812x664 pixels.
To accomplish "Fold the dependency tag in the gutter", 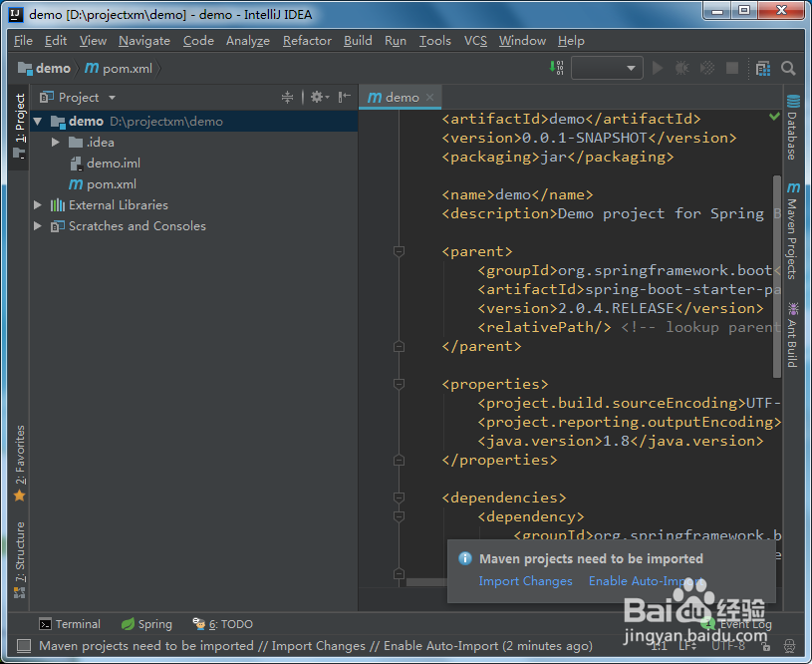I will click(399, 516).
